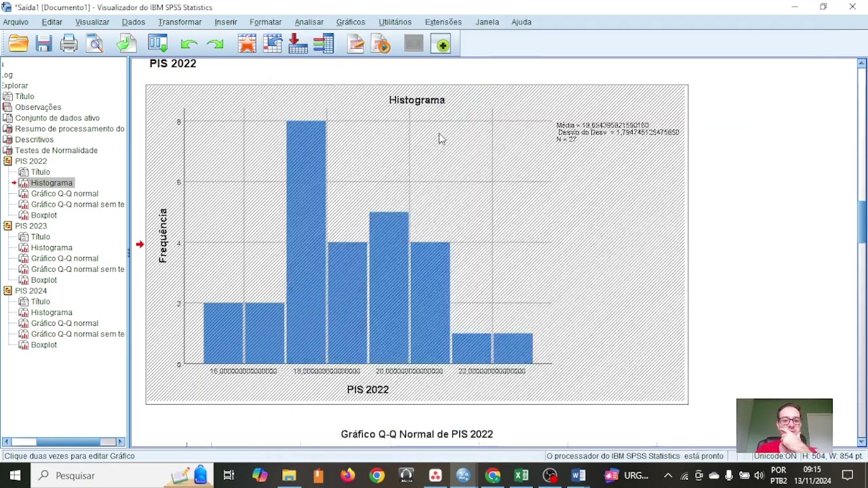868x488 pixels.
Task: Select Histograma under PIS 2022
Action: 52,183
